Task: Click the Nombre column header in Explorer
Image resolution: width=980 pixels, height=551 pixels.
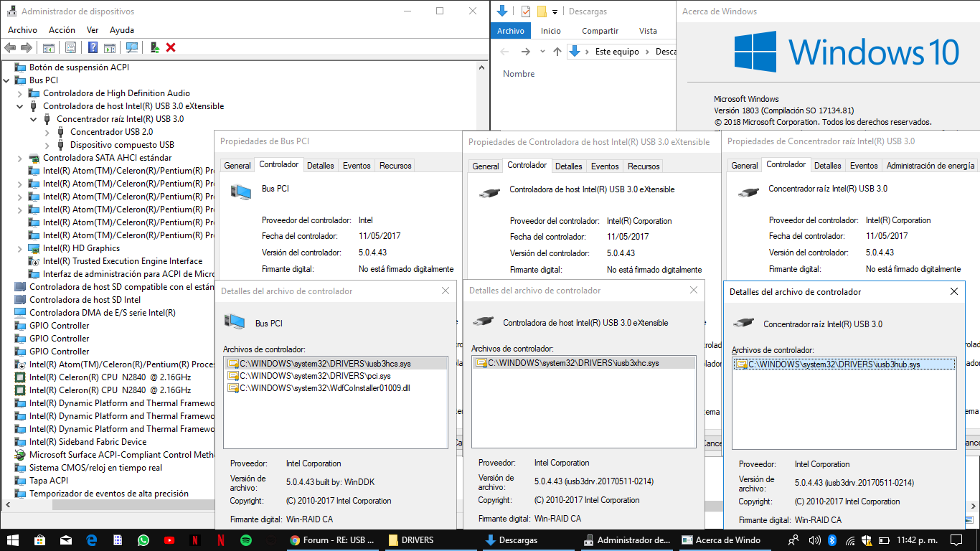Action: click(x=519, y=74)
